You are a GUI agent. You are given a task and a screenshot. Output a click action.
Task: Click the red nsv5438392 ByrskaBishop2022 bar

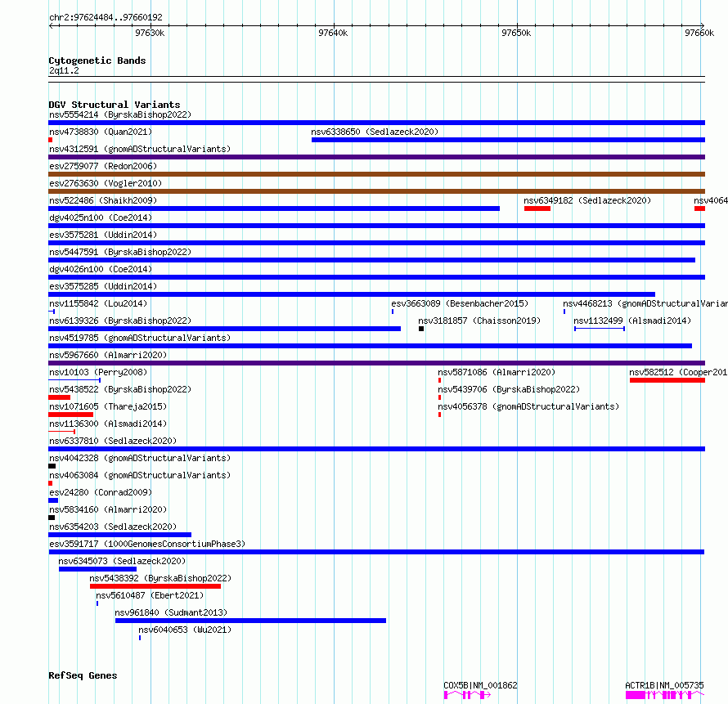click(x=155, y=586)
